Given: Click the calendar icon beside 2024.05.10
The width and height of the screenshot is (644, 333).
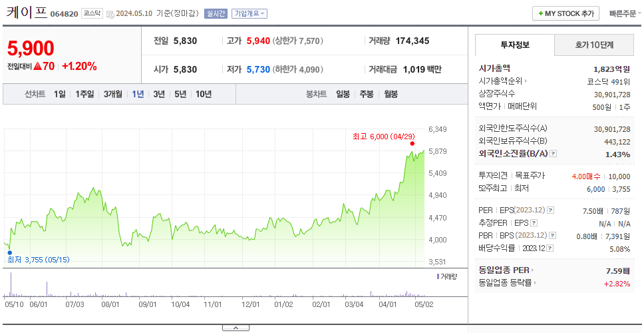Looking at the screenshot, I should click(x=110, y=14).
